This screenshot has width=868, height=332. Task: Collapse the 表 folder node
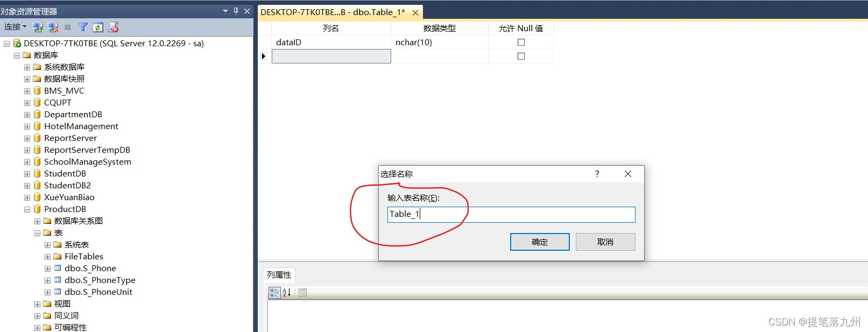tap(37, 233)
